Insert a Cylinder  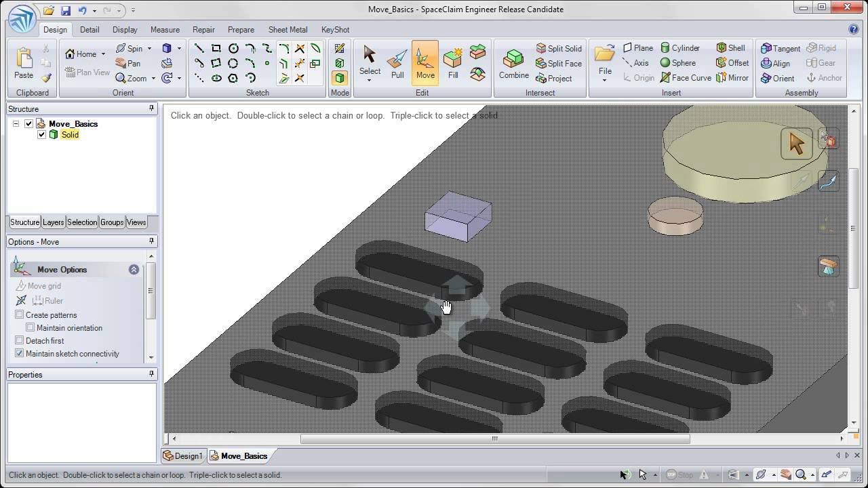(x=679, y=48)
